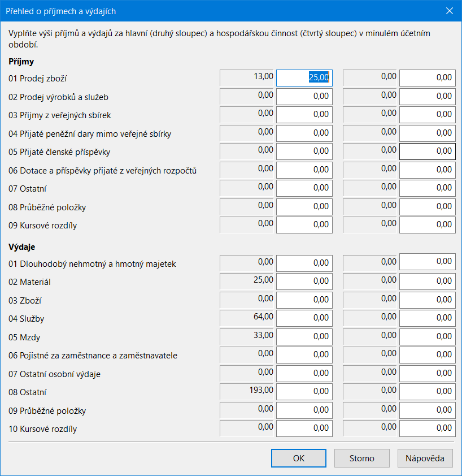Viewport: 462px width, 476px height.
Task: Click main editable field for Mzdy
Action: point(304,337)
